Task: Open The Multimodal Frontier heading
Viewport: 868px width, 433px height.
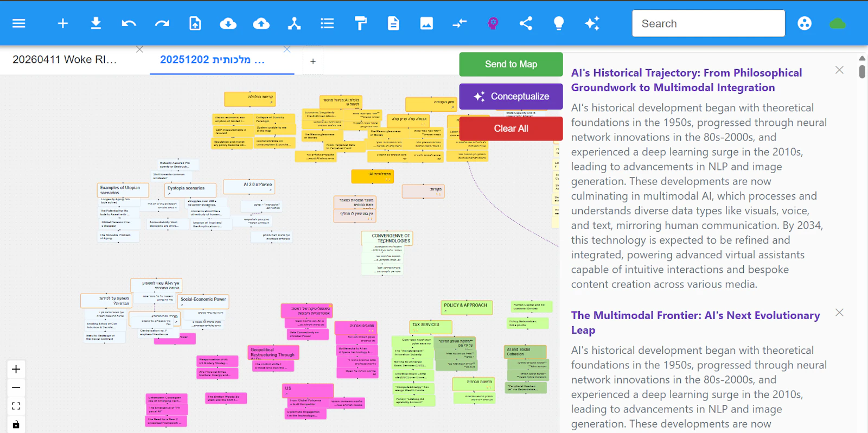Action: coord(695,323)
